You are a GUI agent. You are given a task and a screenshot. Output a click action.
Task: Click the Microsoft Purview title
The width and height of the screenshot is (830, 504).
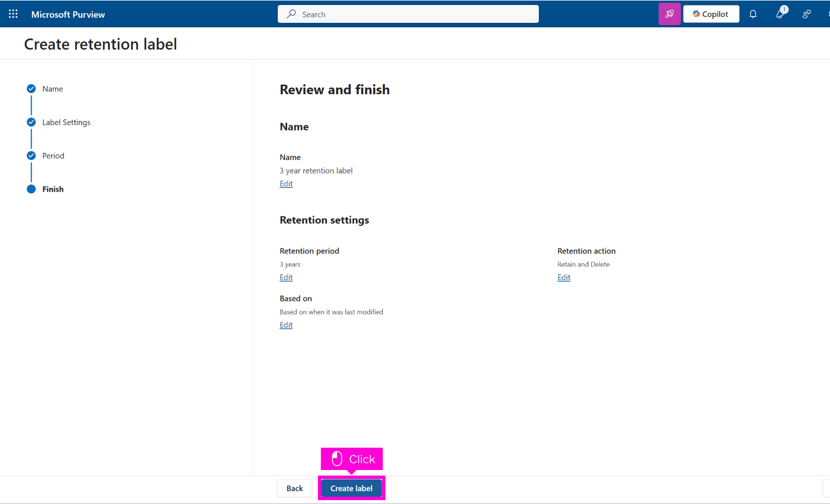point(68,14)
